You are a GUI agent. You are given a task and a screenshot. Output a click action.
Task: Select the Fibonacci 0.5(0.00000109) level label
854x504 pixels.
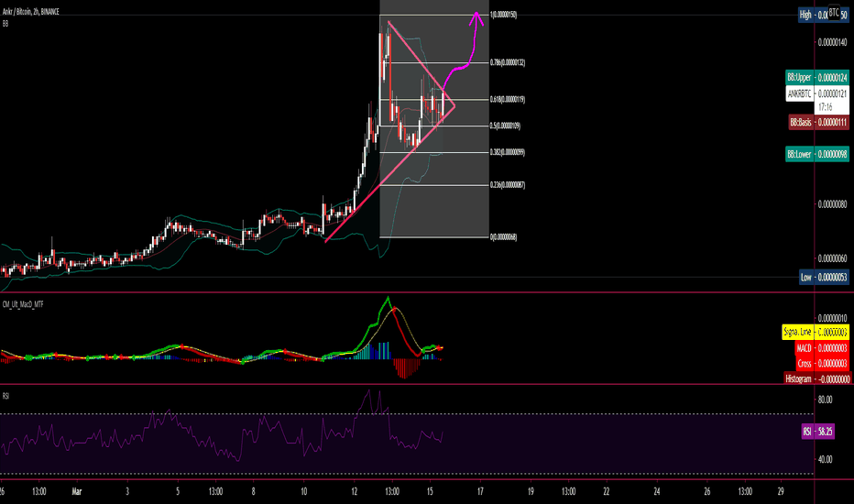tap(505, 126)
